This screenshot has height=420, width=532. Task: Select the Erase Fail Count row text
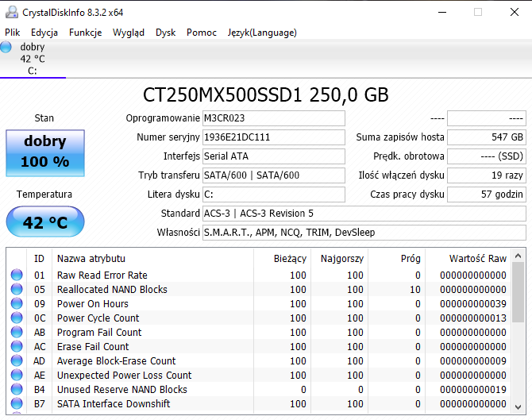point(93,346)
